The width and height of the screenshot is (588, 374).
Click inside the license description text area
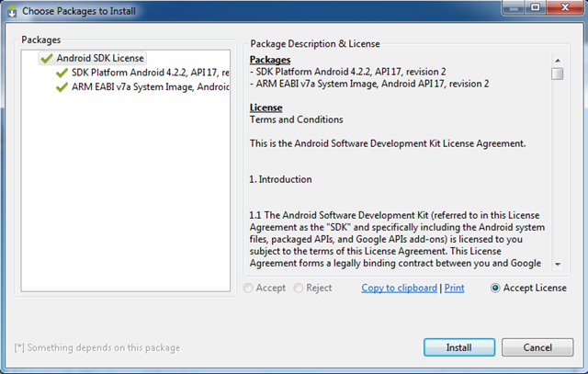click(x=400, y=162)
